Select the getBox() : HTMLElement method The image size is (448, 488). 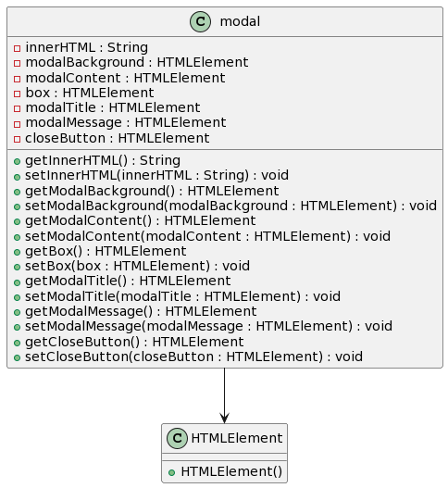(x=106, y=251)
